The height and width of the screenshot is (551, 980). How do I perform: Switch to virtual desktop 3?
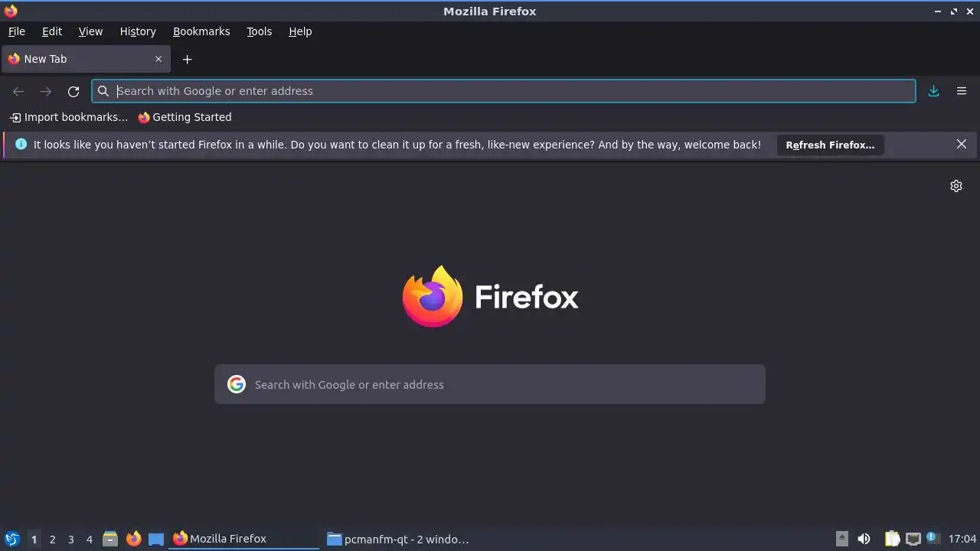click(x=70, y=539)
